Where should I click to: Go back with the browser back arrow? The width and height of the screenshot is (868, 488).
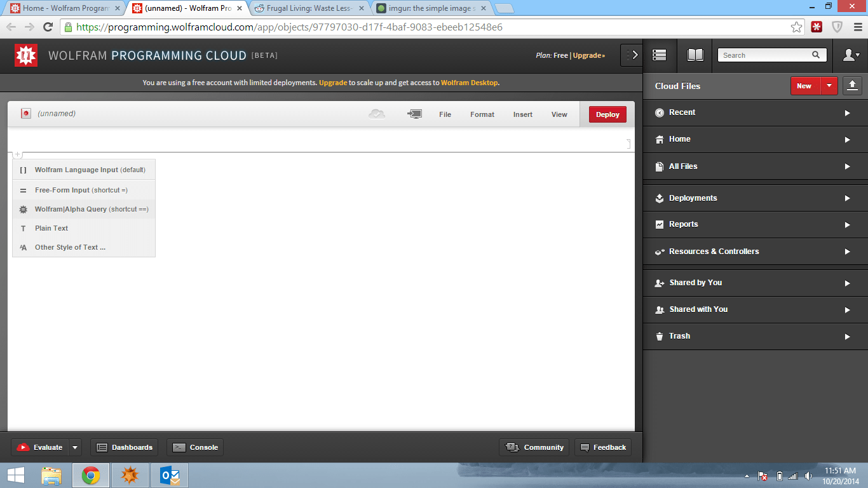click(11, 27)
